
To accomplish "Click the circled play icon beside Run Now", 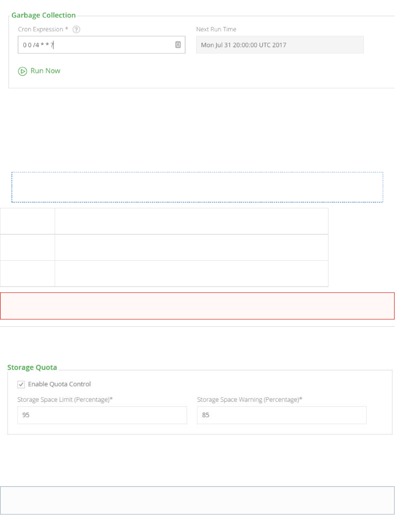I will click(23, 71).
